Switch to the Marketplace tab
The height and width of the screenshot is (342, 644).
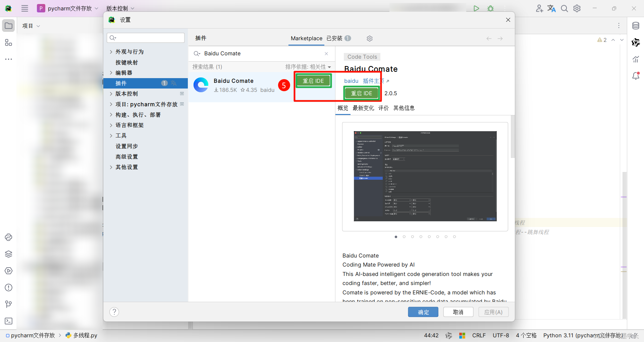pos(306,38)
